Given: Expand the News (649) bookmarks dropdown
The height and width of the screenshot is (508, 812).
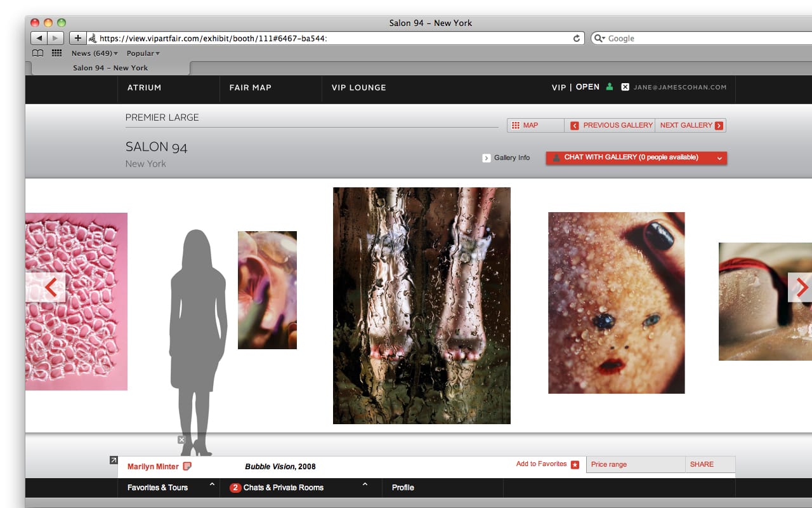Looking at the screenshot, I should coord(95,53).
